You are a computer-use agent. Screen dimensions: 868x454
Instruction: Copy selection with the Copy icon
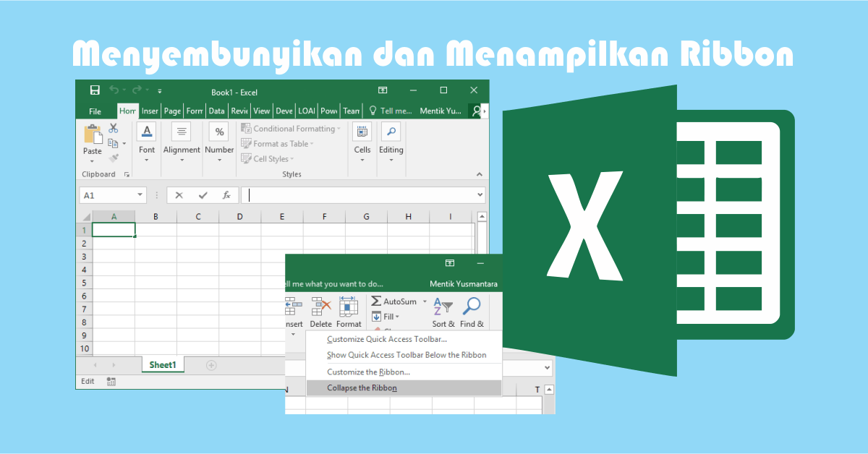113,143
